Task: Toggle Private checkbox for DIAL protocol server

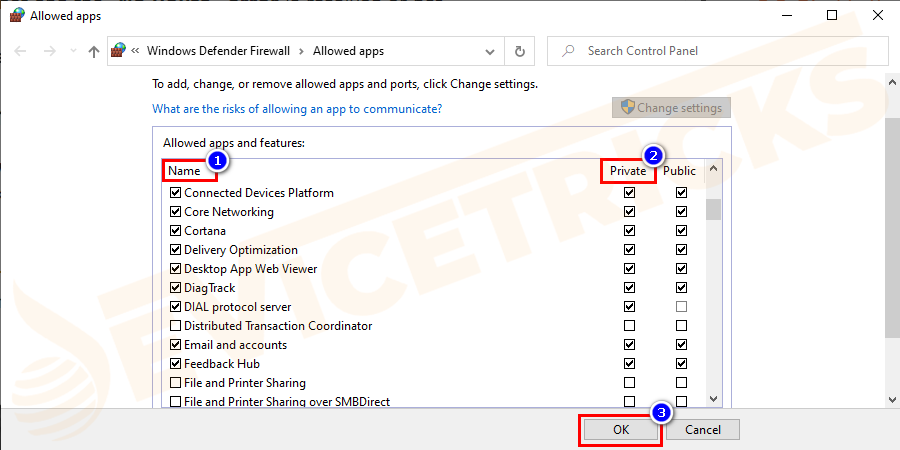Action: (630, 307)
